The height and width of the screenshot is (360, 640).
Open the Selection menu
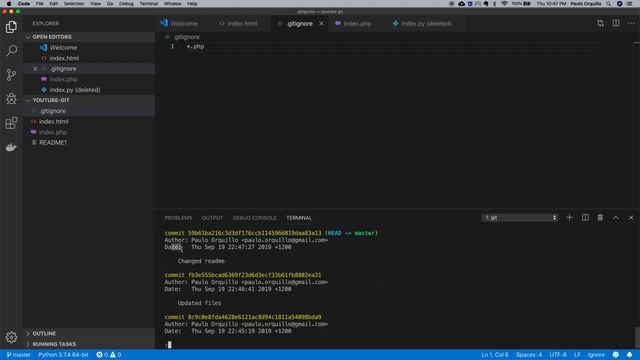point(74,4)
